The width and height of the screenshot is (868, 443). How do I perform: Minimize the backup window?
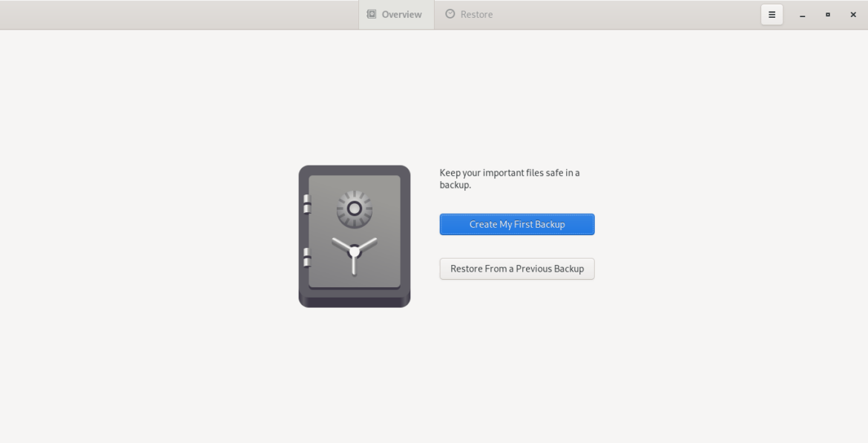pyautogui.click(x=802, y=15)
